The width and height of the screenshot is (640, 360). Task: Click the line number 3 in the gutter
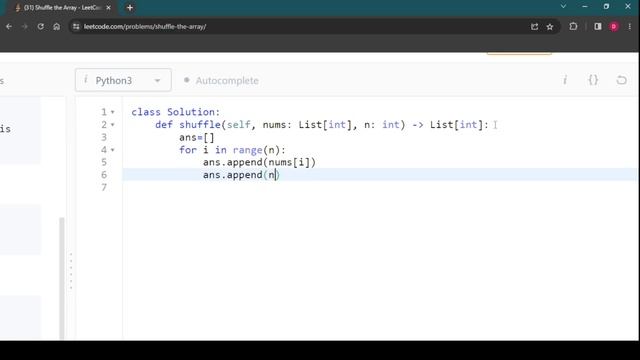point(104,137)
